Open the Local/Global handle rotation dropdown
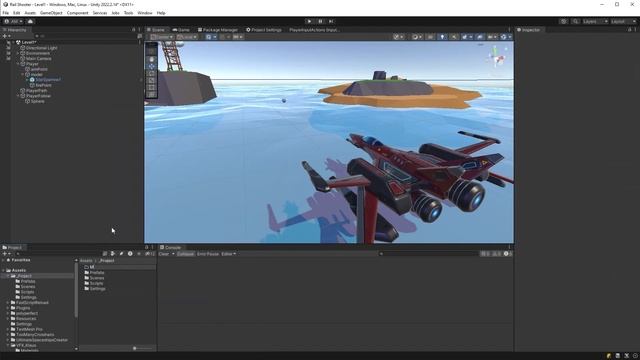 point(187,37)
